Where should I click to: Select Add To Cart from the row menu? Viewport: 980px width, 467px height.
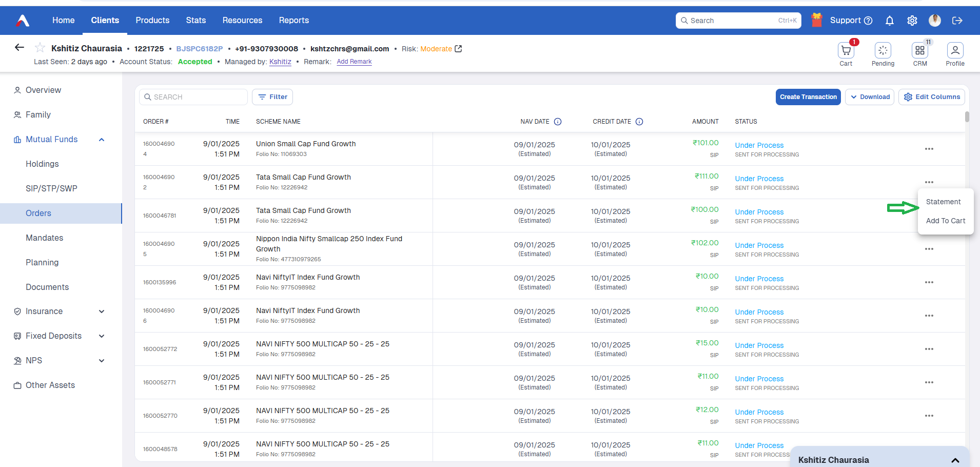coord(946,221)
